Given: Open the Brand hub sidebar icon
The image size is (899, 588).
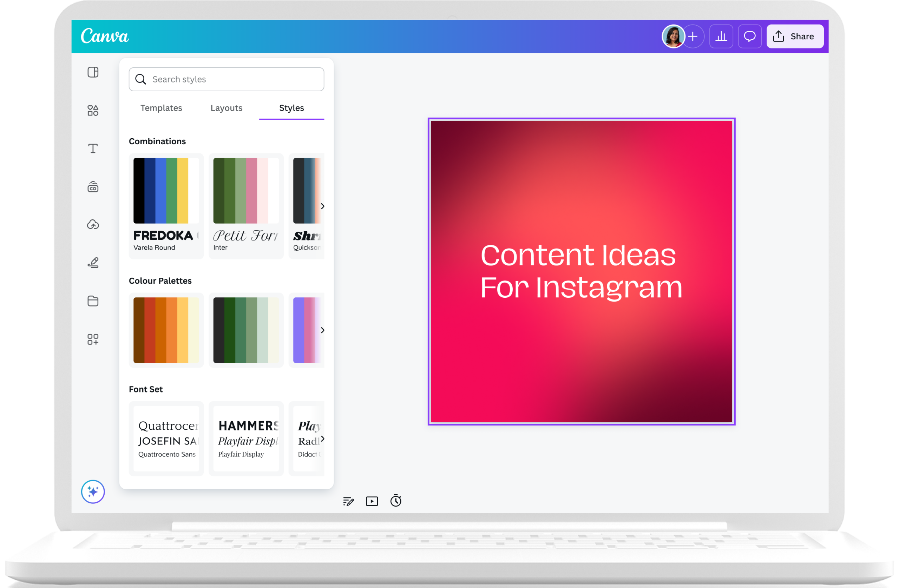Looking at the screenshot, I should (x=93, y=186).
